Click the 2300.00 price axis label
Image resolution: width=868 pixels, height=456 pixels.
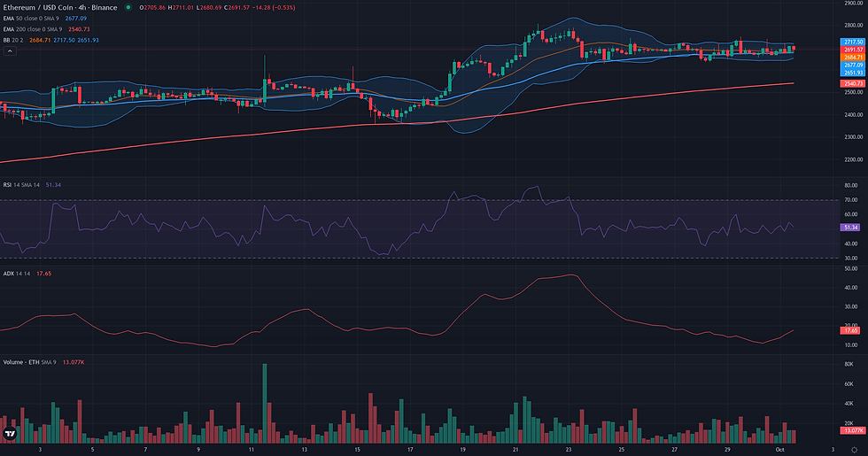tap(854, 137)
